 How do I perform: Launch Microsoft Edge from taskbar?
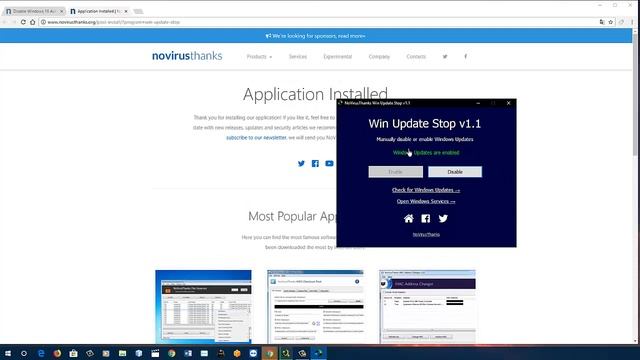click(41, 353)
